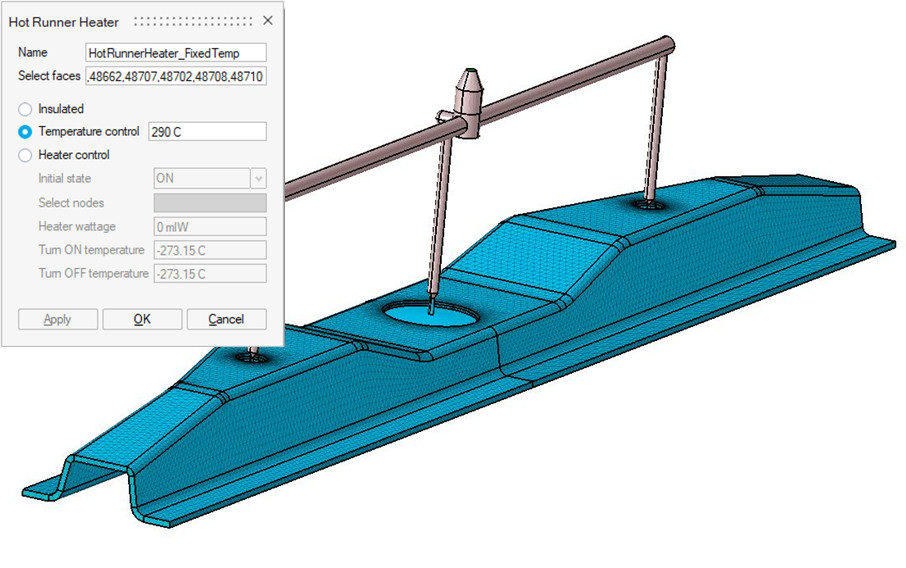The width and height of the screenshot is (906, 568).
Task: Click the Turn OFF temperature field
Action: point(208,273)
